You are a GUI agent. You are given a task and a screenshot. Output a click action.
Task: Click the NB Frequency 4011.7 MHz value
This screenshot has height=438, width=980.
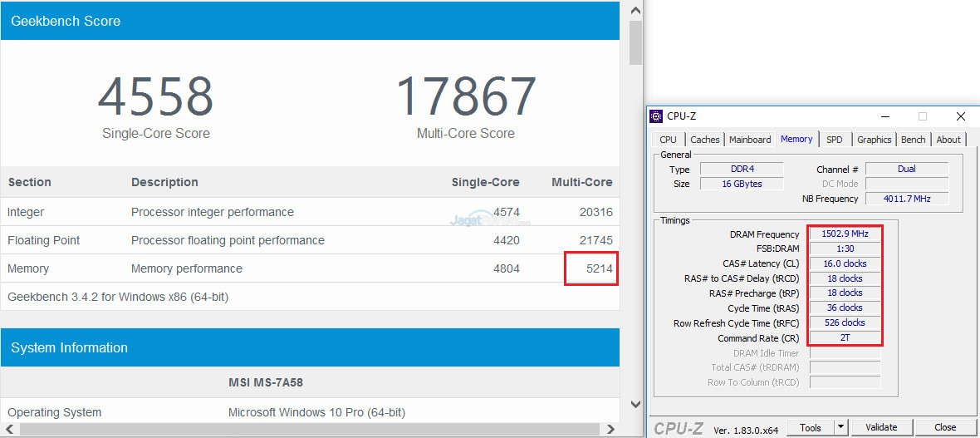point(907,199)
